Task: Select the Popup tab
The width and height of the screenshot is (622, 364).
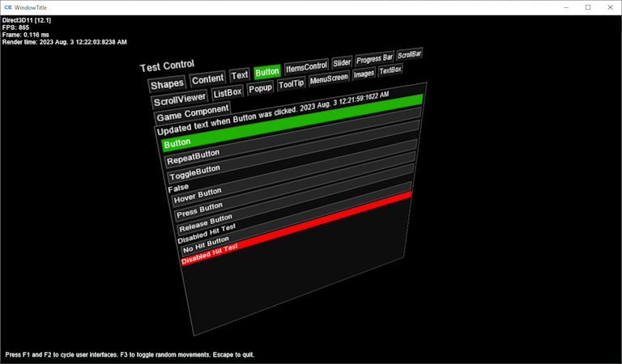Action: pos(260,89)
